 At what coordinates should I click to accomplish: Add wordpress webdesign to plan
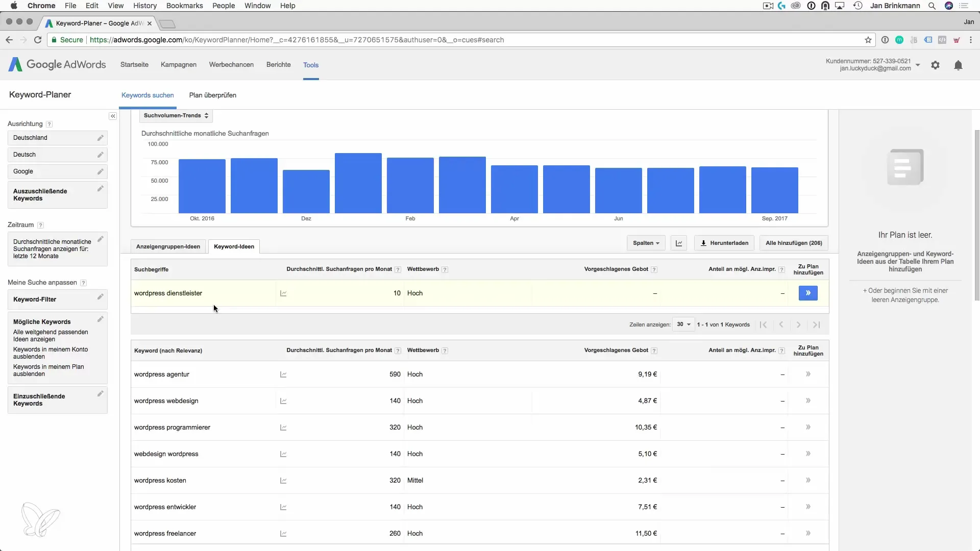click(x=808, y=400)
